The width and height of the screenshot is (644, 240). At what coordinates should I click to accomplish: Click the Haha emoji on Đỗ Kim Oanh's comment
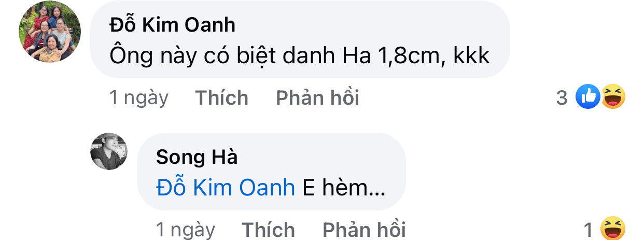tap(613, 97)
